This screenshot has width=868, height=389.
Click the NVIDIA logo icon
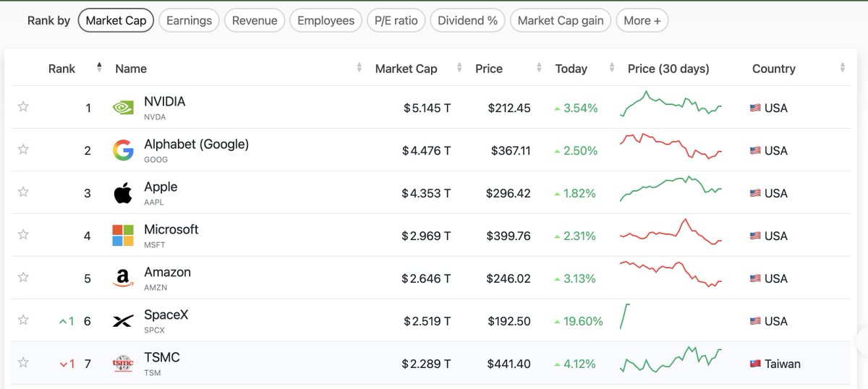pos(123,108)
